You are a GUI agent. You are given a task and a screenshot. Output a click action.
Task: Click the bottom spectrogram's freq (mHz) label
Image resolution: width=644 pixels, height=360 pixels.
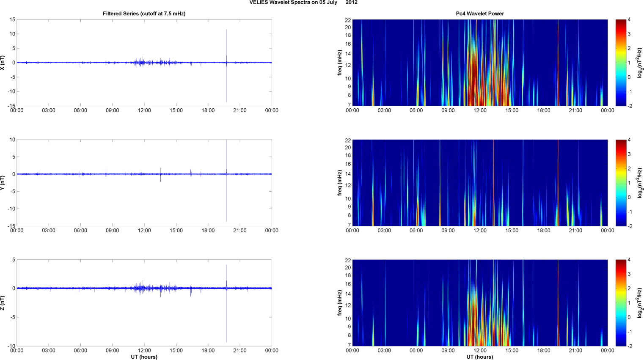340,303
